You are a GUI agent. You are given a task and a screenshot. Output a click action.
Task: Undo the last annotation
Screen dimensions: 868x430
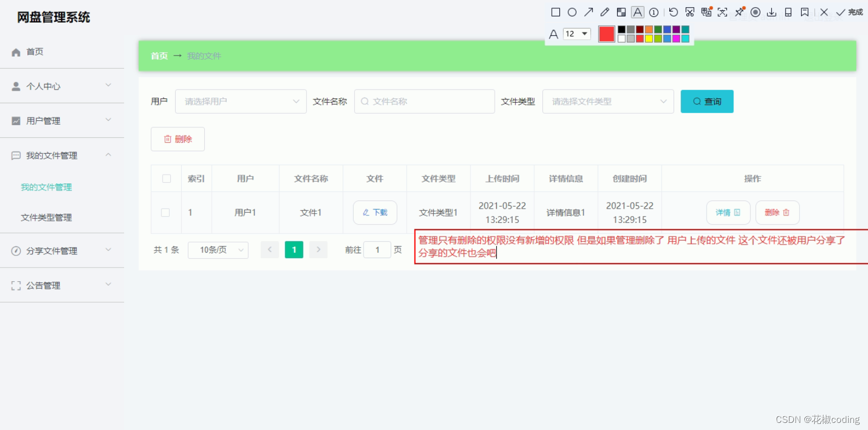(674, 12)
